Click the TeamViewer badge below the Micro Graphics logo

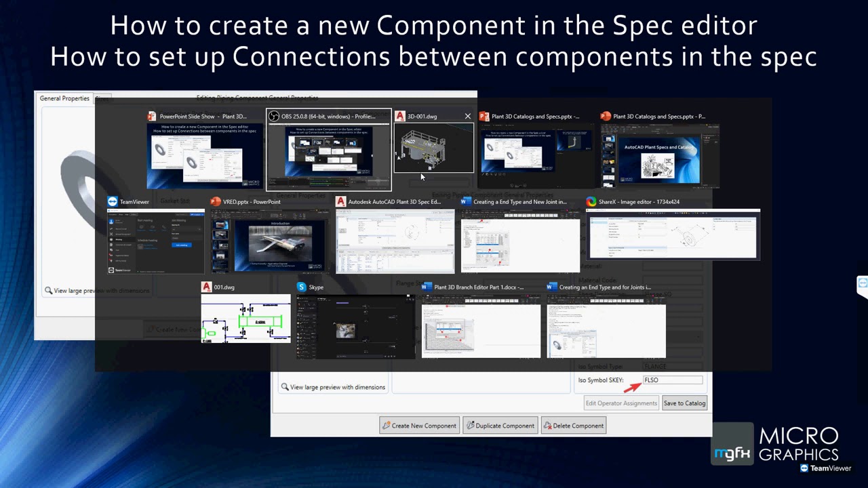[x=825, y=468]
